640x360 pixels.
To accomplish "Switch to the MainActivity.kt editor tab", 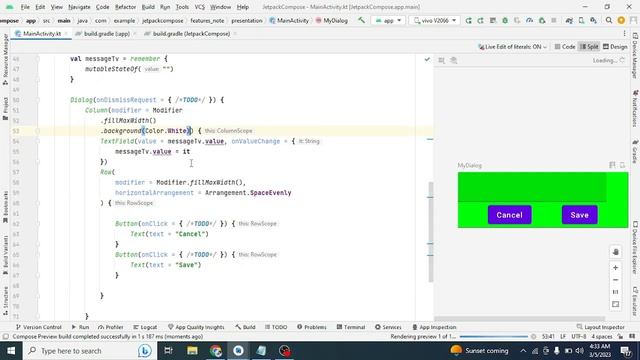I will coord(42,34).
